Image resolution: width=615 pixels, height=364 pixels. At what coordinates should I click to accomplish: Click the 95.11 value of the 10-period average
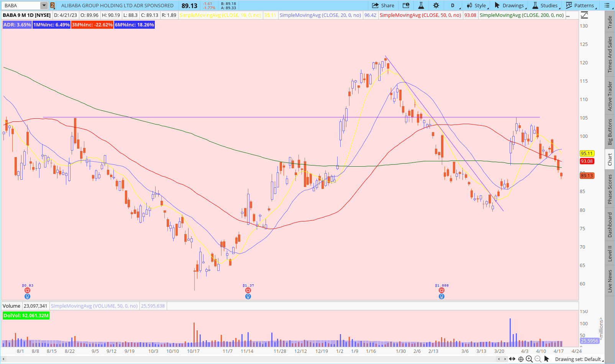(x=270, y=15)
